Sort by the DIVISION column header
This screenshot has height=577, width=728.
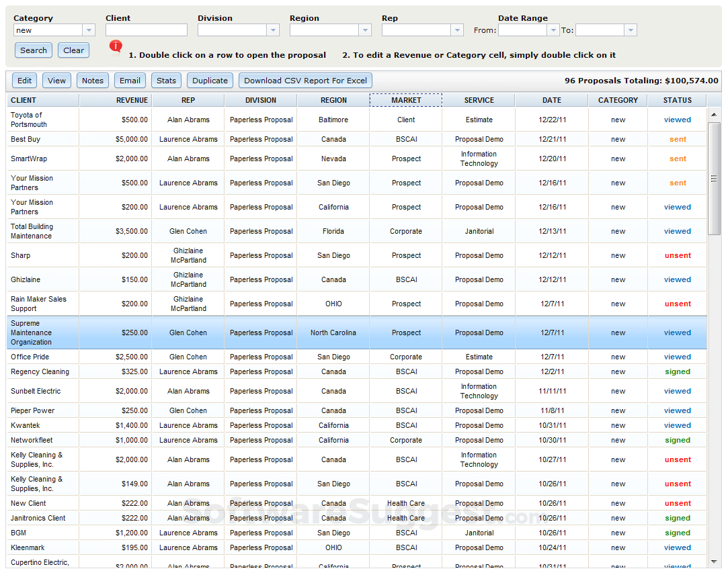(261, 100)
